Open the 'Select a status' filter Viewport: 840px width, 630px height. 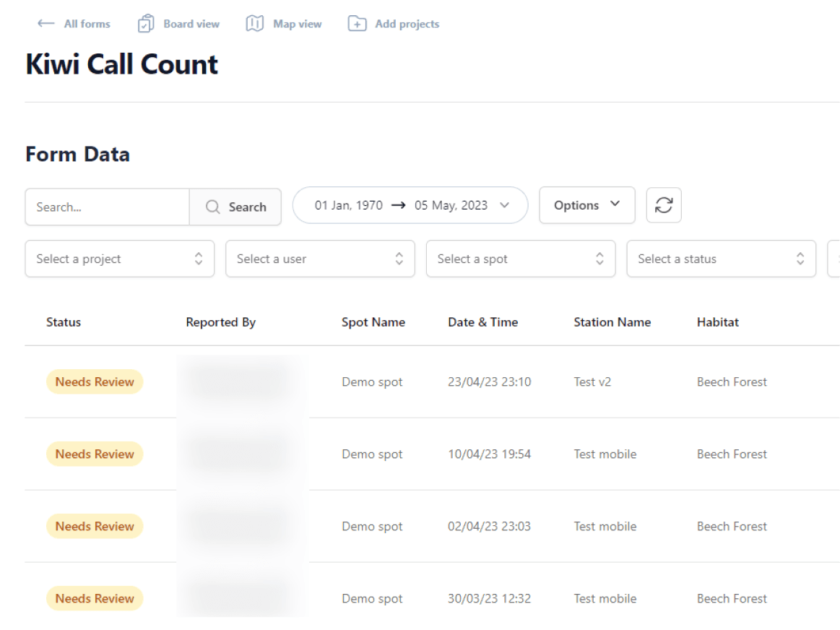click(x=721, y=259)
